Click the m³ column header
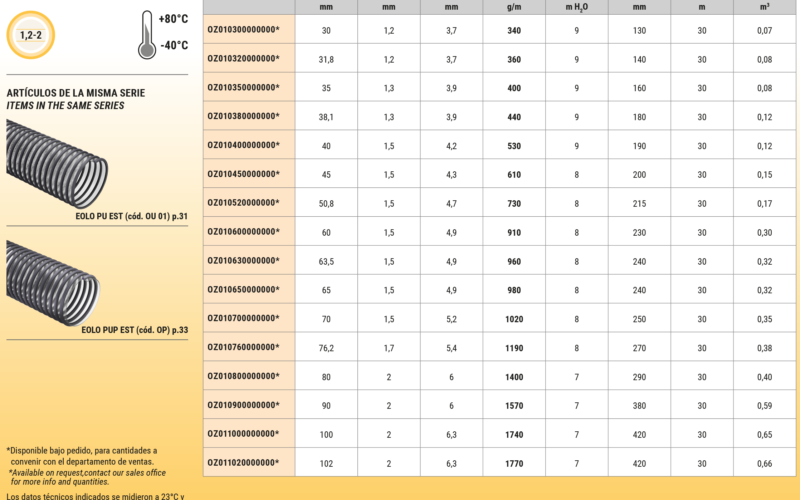 765,6
